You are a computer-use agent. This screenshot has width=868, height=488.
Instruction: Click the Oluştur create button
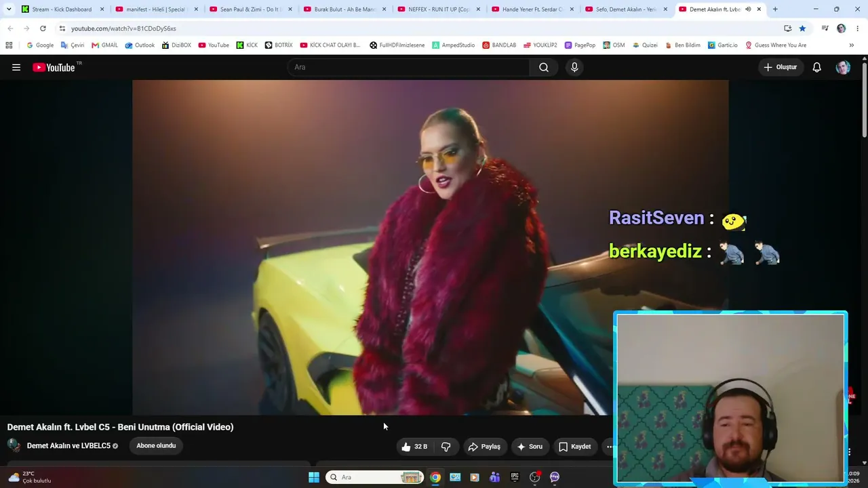[781, 67]
